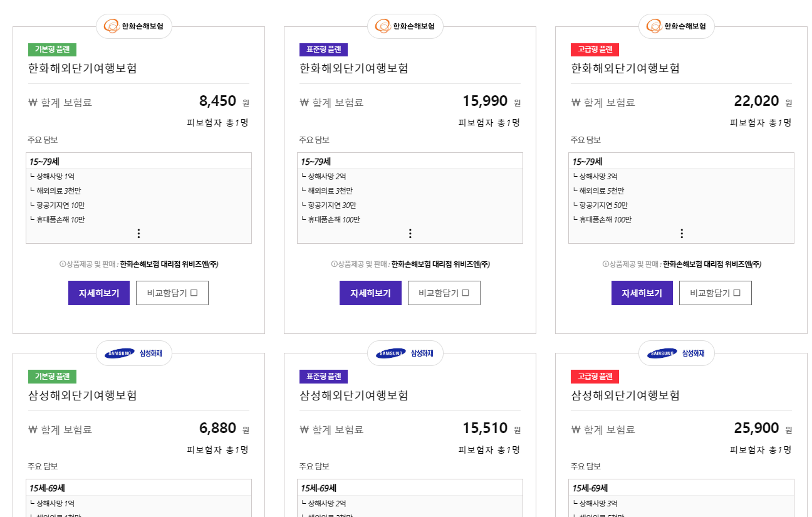Click 한화해외단기여행보험 title in the 표준형 card
The height and width of the screenshot is (517, 812).
tap(354, 68)
